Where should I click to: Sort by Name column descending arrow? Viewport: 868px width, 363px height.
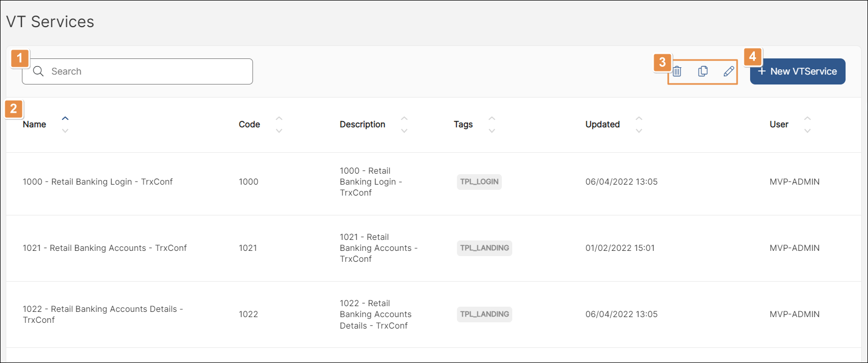click(65, 131)
